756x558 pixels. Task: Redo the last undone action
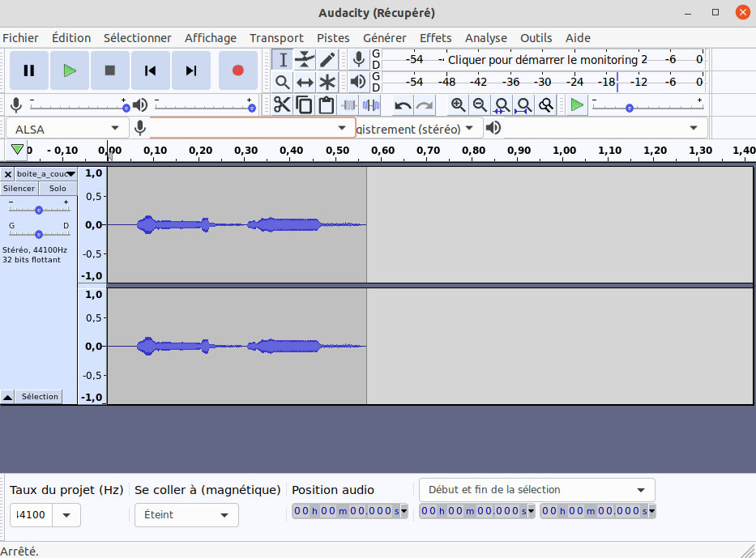pos(425,105)
